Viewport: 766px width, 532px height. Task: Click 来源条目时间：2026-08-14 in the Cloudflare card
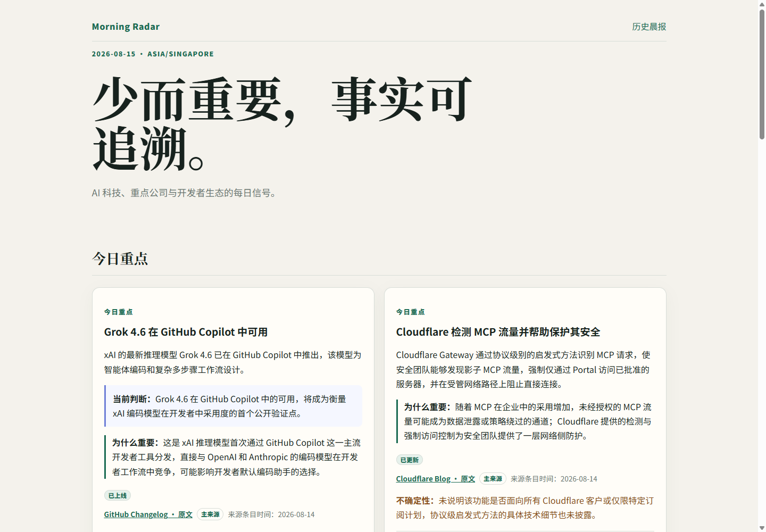point(554,479)
